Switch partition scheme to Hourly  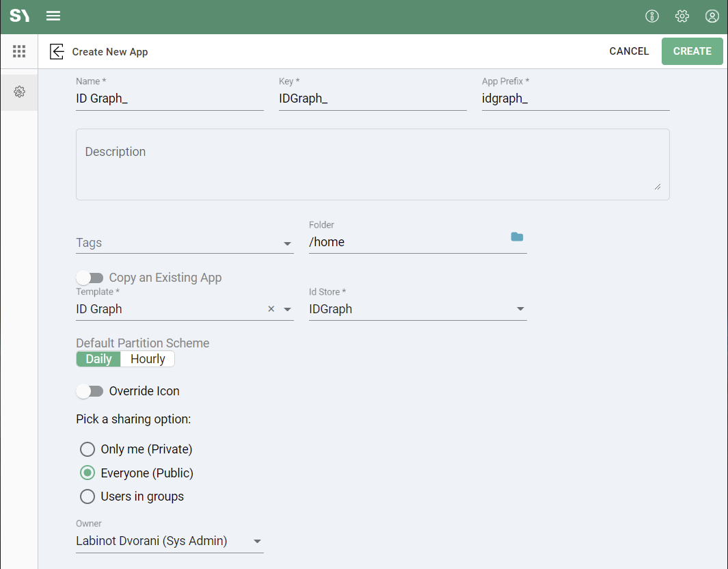click(x=148, y=359)
